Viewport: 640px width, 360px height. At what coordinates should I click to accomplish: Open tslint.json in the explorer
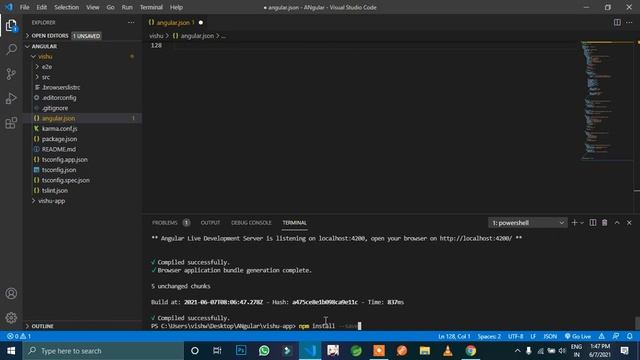[x=55, y=191]
